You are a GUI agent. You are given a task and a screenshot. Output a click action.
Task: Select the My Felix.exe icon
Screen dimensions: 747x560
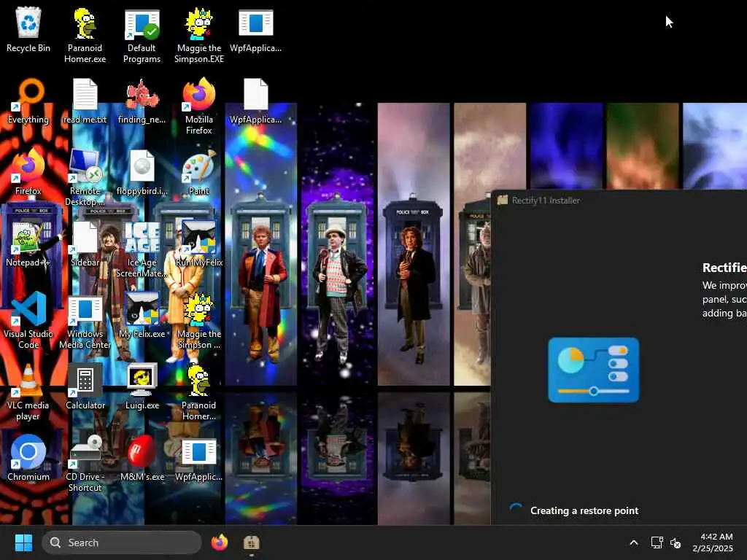[x=142, y=315]
